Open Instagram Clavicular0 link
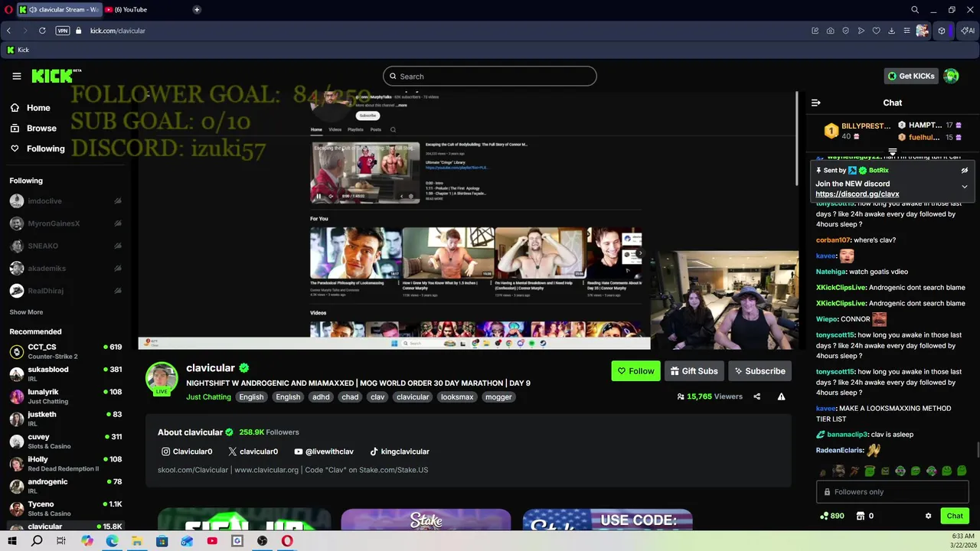980x551 pixels. click(187, 452)
